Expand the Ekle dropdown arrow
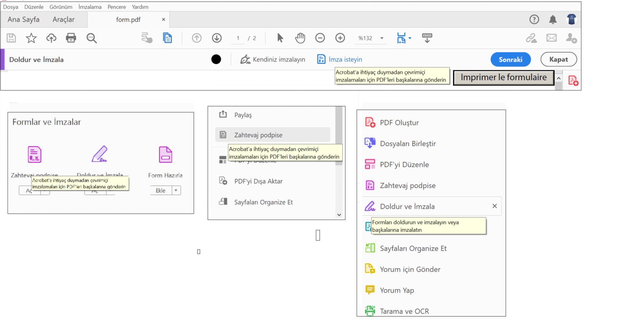The width and height of the screenshot is (644, 319). pyautogui.click(x=176, y=190)
